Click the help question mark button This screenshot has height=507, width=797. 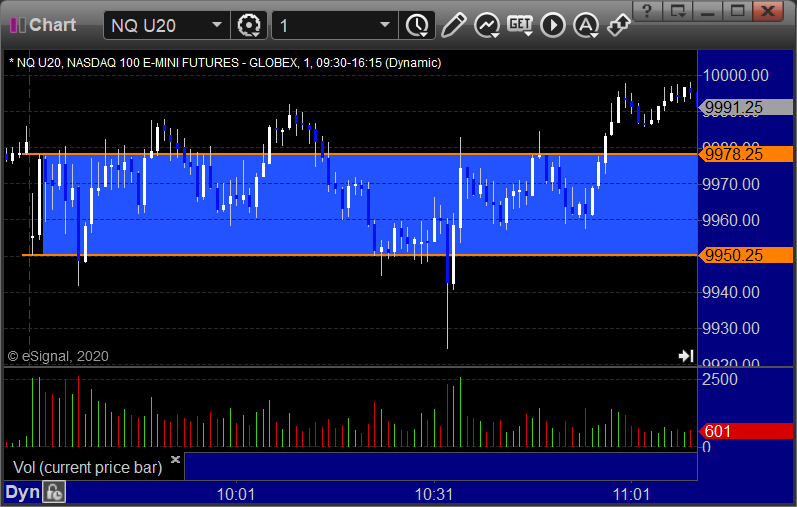[x=647, y=11]
